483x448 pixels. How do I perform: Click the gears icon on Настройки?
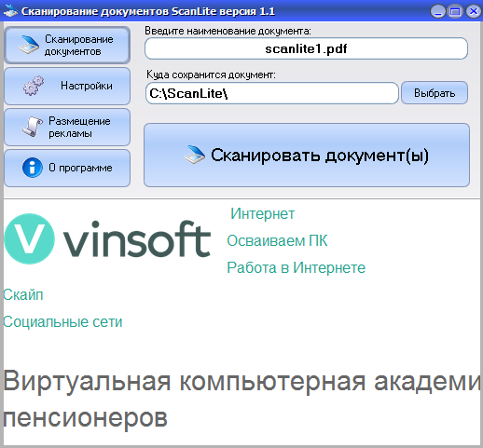click(x=34, y=86)
